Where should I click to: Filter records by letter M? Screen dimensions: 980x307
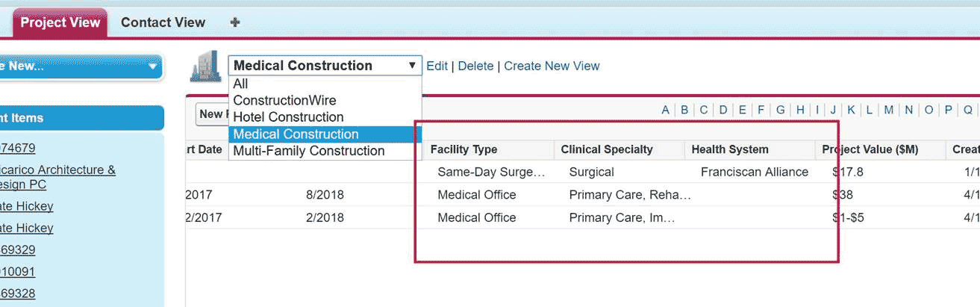click(888, 110)
